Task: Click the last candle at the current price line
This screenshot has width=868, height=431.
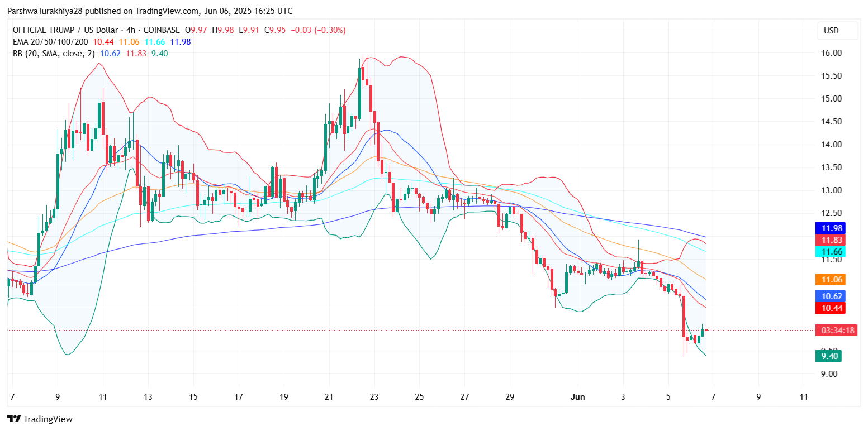Action: (x=706, y=331)
